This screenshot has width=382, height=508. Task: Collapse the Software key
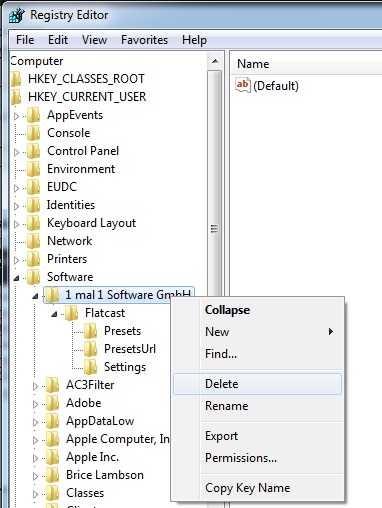[16, 278]
